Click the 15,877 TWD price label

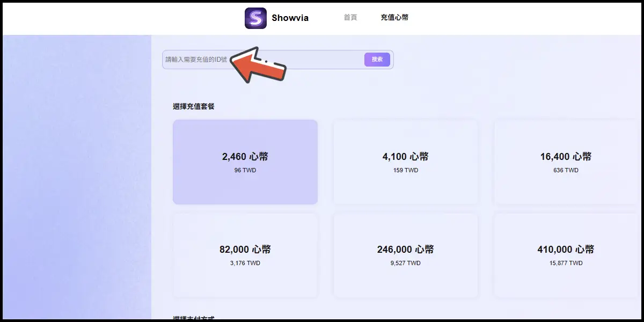[x=566, y=263]
